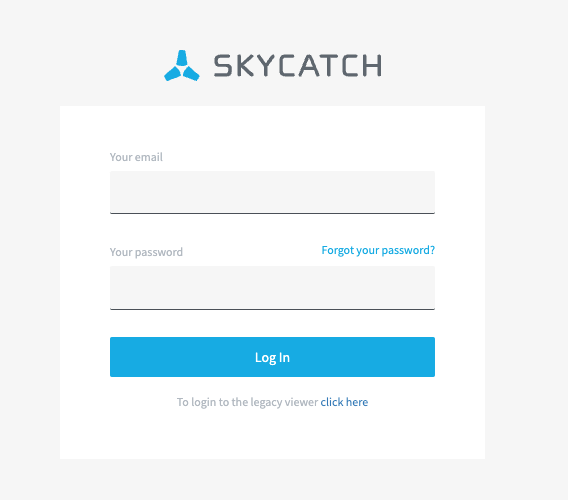Click the "To login to the legacy viewer" text
Image resolution: width=568 pixels, height=500 pixels.
(247, 402)
